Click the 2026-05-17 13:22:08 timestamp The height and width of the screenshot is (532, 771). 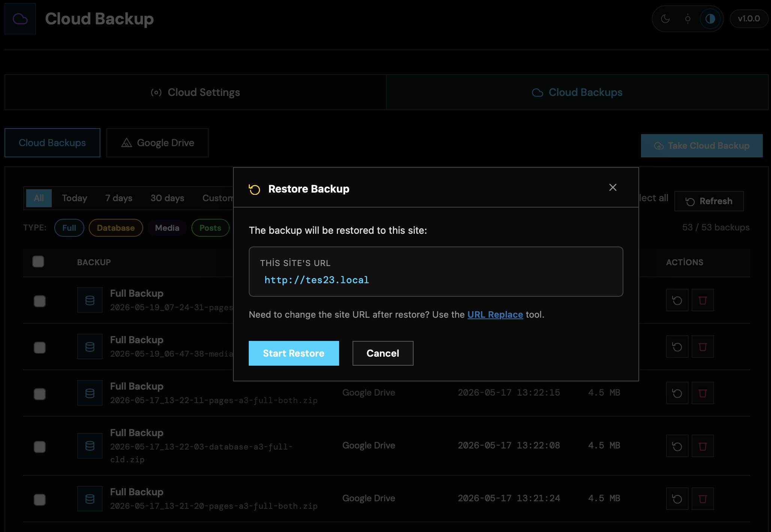pyautogui.click(x=509, y=445)
